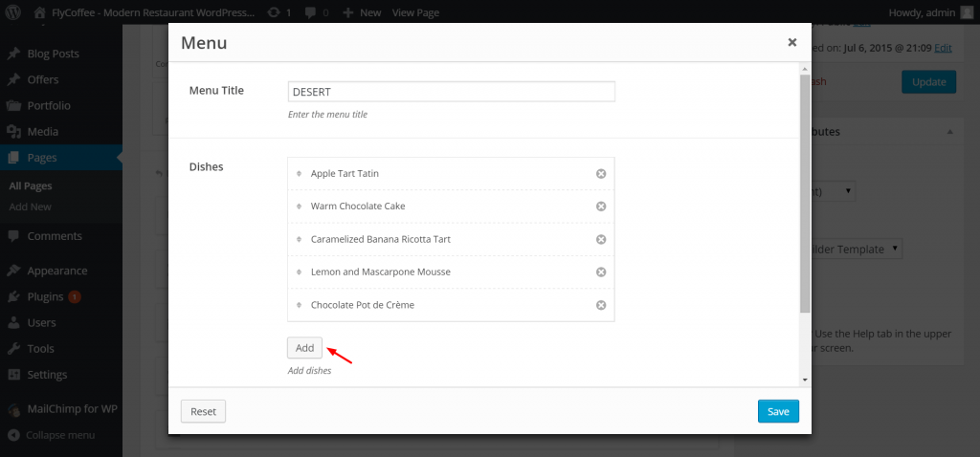Click the plus New icon

[348, 11]
